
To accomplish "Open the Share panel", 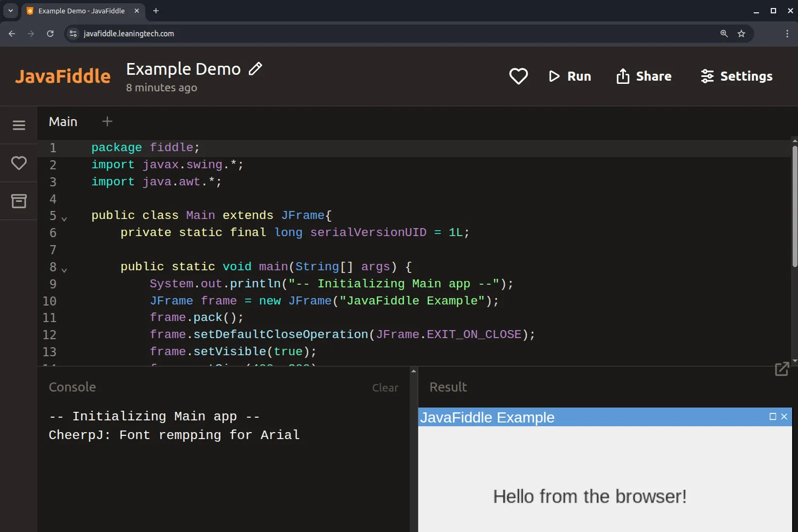I will click(x=644, y=76).
